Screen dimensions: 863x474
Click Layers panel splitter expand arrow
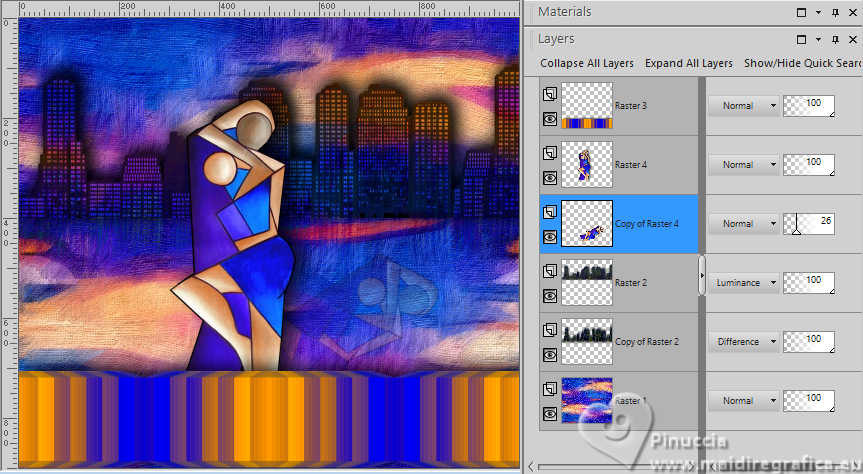702,275
